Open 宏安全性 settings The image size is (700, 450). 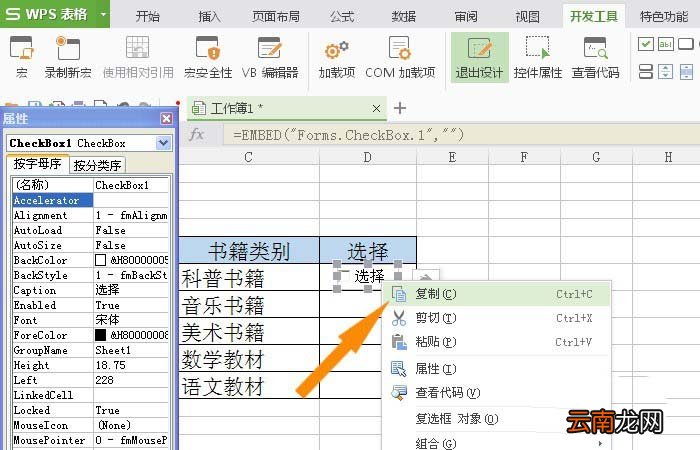[x=208, y=57]
